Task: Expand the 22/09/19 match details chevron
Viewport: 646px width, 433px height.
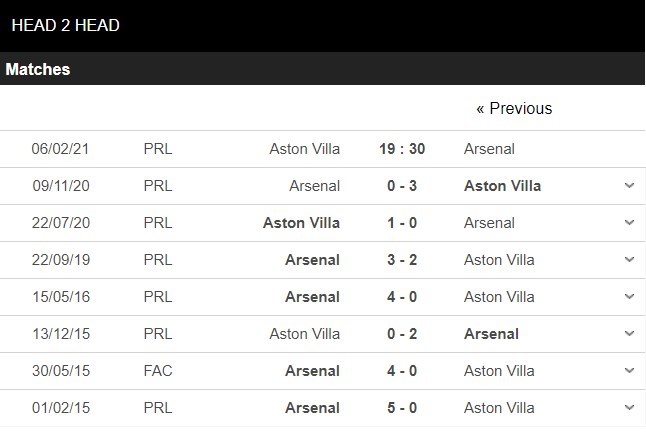Action: pyautogui.click(x=629, y=260)
